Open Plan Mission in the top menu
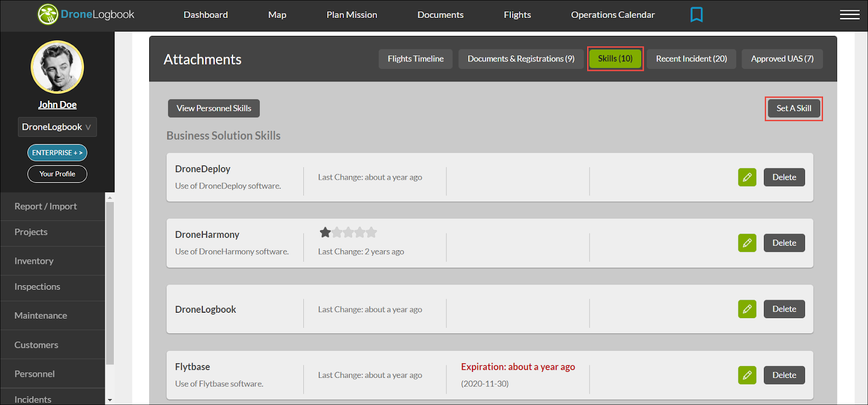868x405 pixels. point(352,15)
